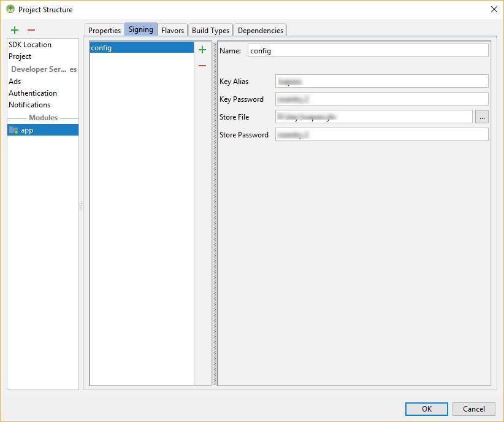Click inside the Name text field
The width and height of the screenshot is (504, 422).
tap(368, 51)
